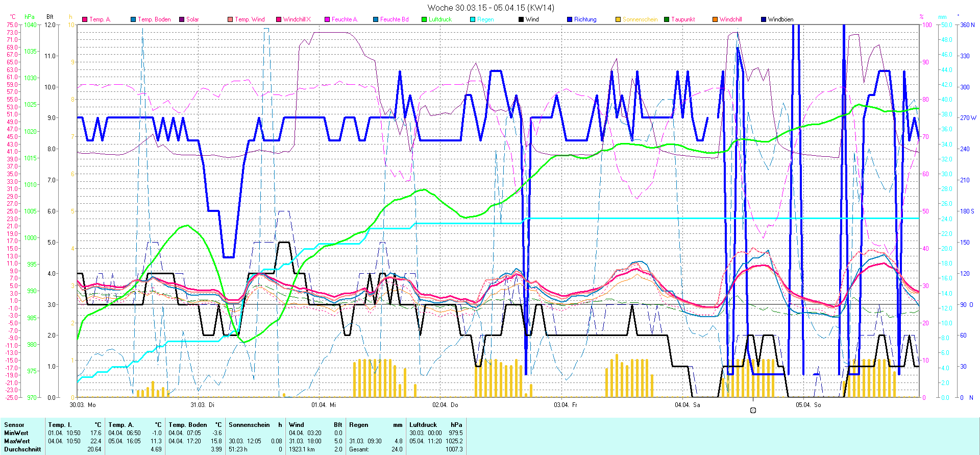Select the Windböen legend label

[x=780, y=19]
